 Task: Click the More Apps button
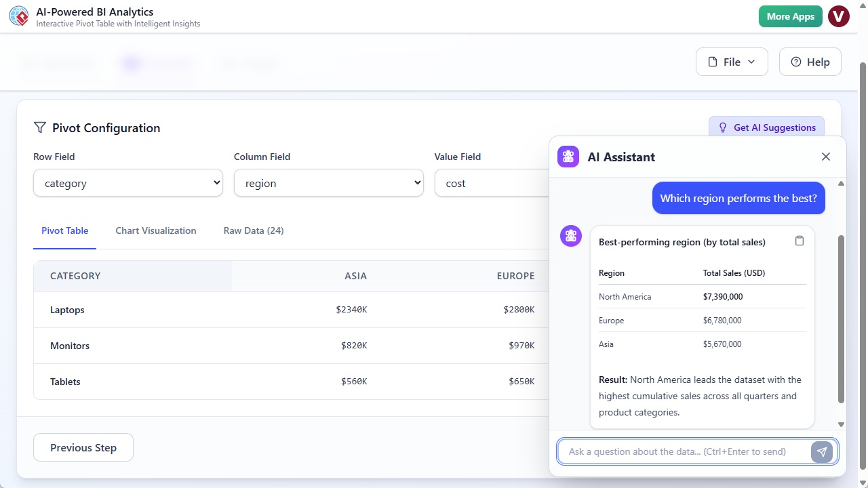point(790,16)
